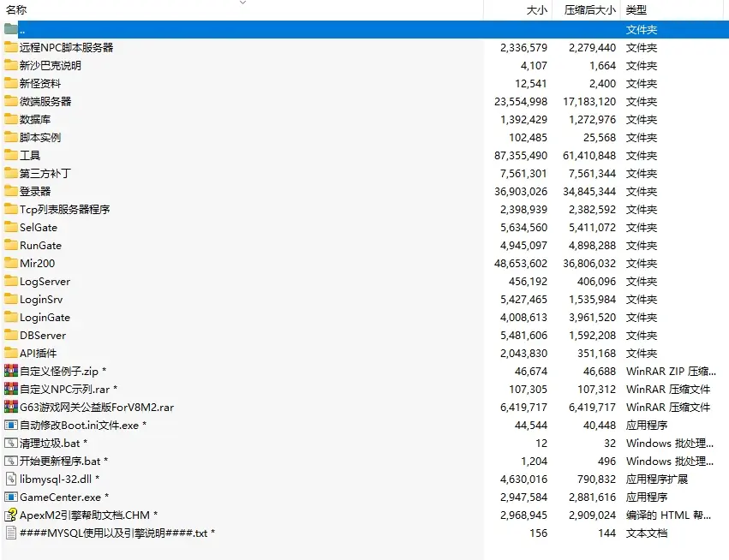This screenshot has width=729, height=560.
Task: Click the DBServer folder icon
Action: click(10, 335)
